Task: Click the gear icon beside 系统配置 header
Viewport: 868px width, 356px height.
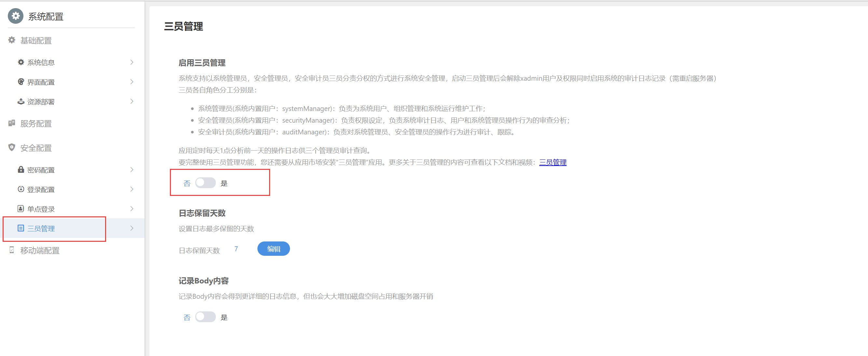Action: [x=16, y=16]
